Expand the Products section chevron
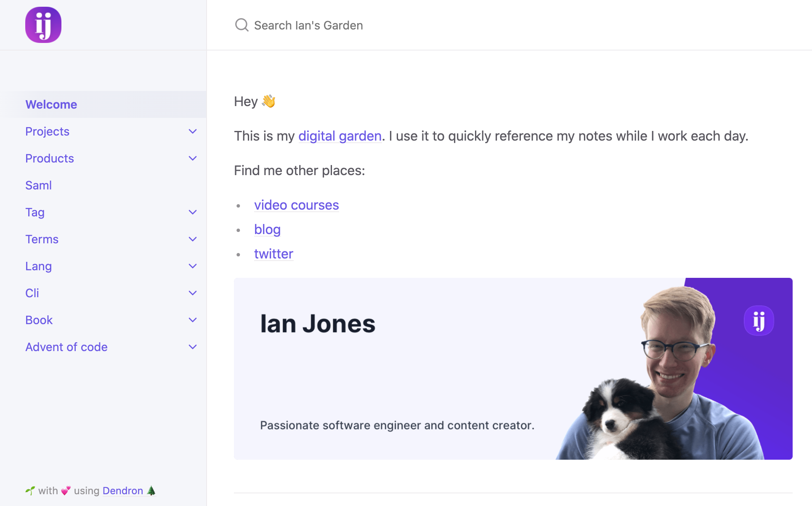The width and height of the screenshot is (812, 506). pyautogui.click(x=193, y=158)
